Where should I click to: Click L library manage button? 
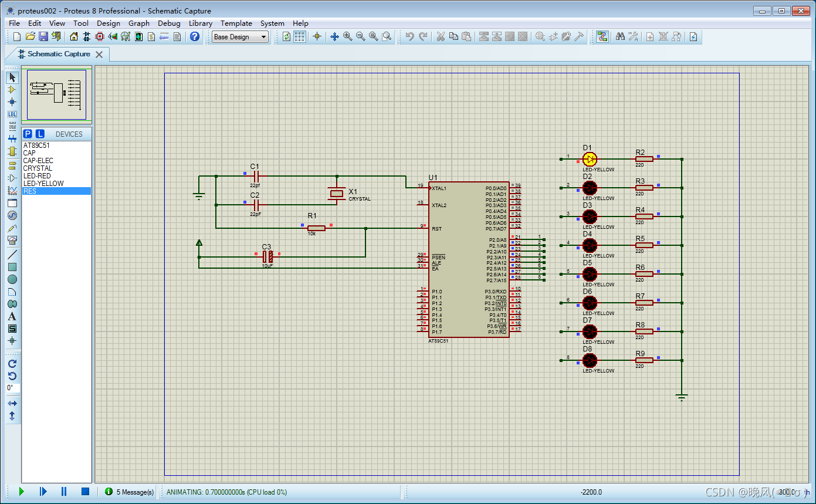click(x=39, y=134)
